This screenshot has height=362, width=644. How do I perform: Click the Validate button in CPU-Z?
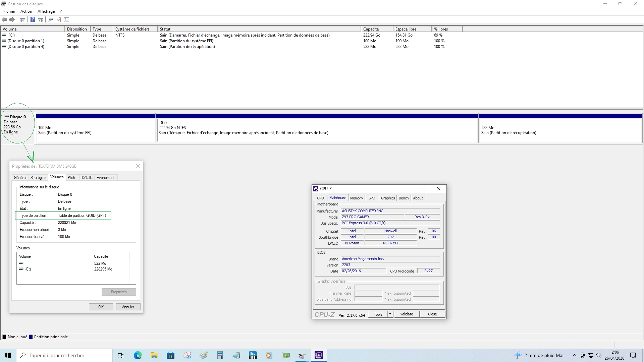tap(406, 314)
